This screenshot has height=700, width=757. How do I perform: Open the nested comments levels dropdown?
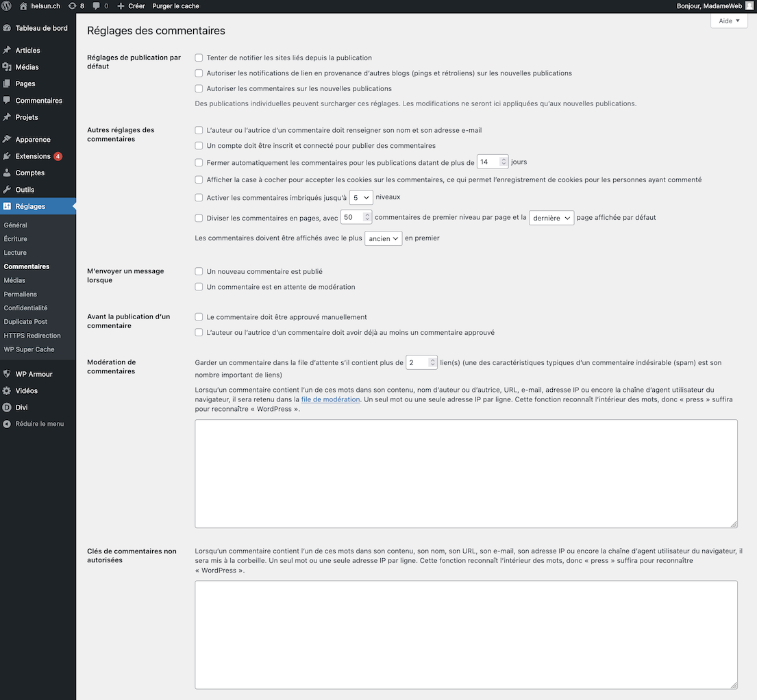[361, 197]
